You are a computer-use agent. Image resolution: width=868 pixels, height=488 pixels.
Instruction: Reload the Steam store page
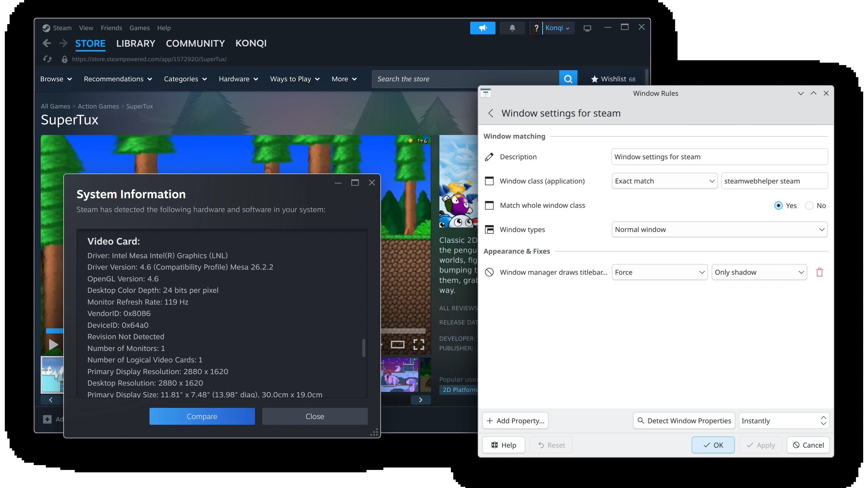pos(47,59)
